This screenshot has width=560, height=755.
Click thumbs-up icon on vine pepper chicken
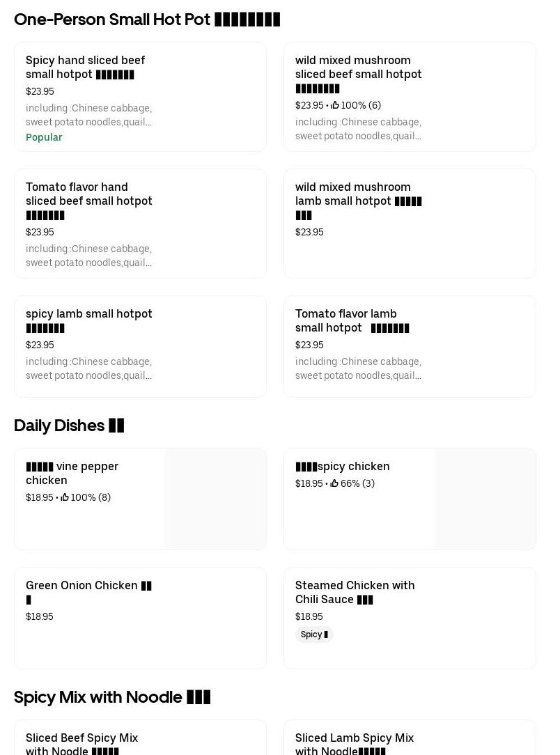[x=65, y=497]
